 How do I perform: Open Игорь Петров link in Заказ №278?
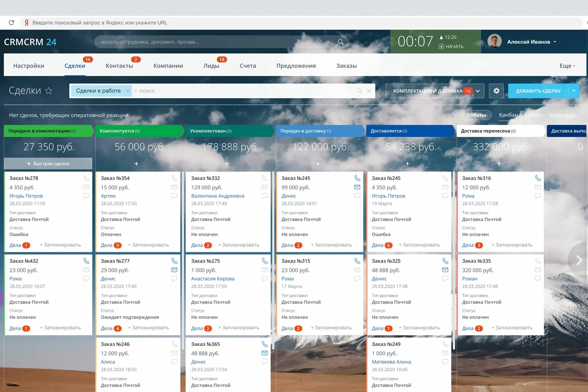point(26,196)
